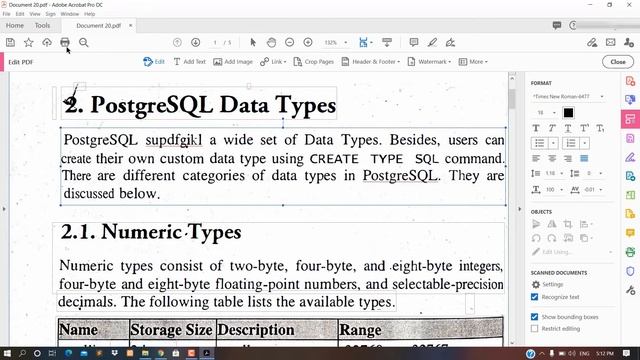Add a comment with the sticky note icon
640x360 pixels.
[413, 42]
